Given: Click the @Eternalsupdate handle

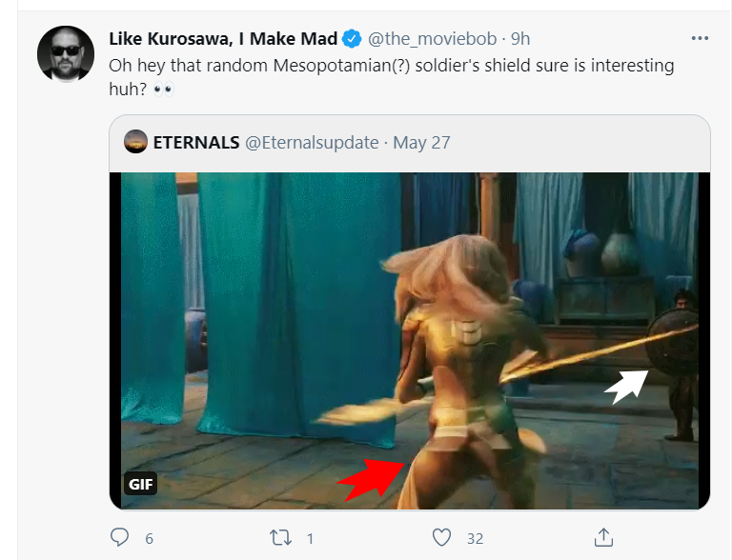Looking at the screenshot, I should 314,143.
